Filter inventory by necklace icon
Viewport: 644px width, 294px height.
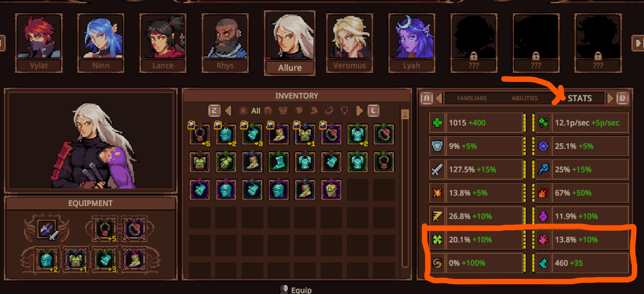tap(344, 111)
